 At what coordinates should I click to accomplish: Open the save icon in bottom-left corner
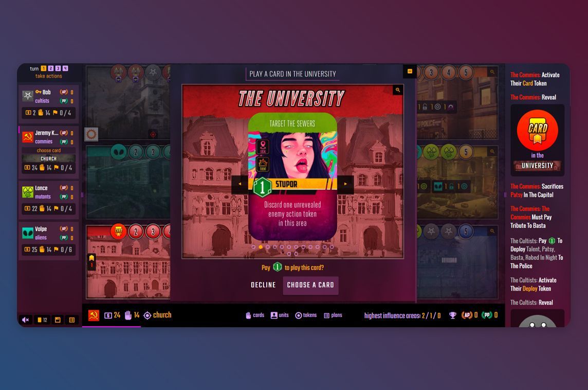[x=58, y=320]
